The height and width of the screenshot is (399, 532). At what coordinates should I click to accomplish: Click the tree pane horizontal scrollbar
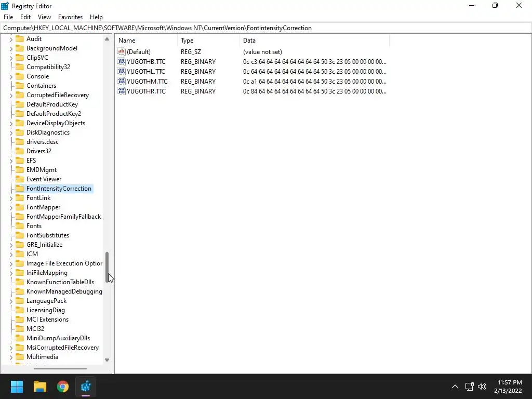pyautogui.click(x=60, y=368)
